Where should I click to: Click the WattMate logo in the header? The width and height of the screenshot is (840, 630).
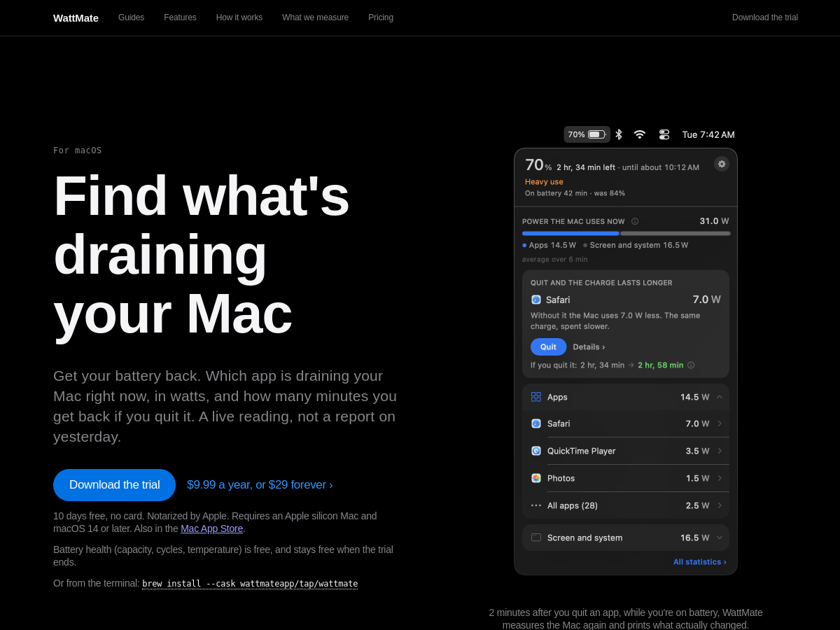click(76, 17)
